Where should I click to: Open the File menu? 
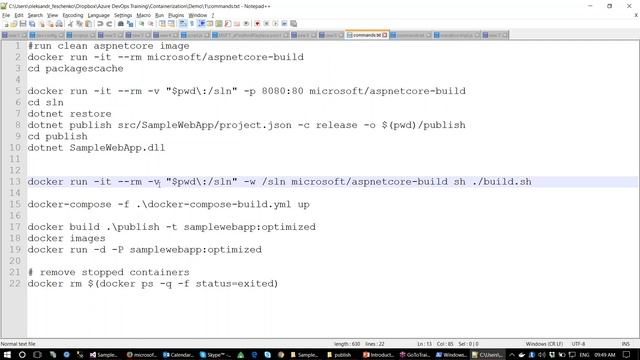click(6, 15)
